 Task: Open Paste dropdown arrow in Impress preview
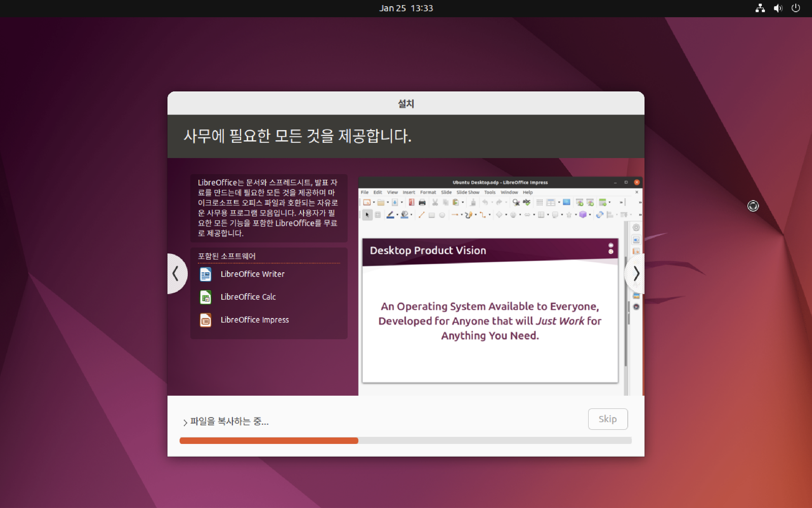pyautogui.click(x=463, y=202)
